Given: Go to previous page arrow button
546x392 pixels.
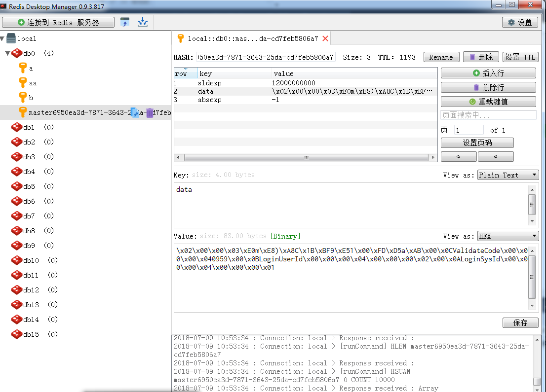Looking at the screenshot, I should [x=459, y=156].
